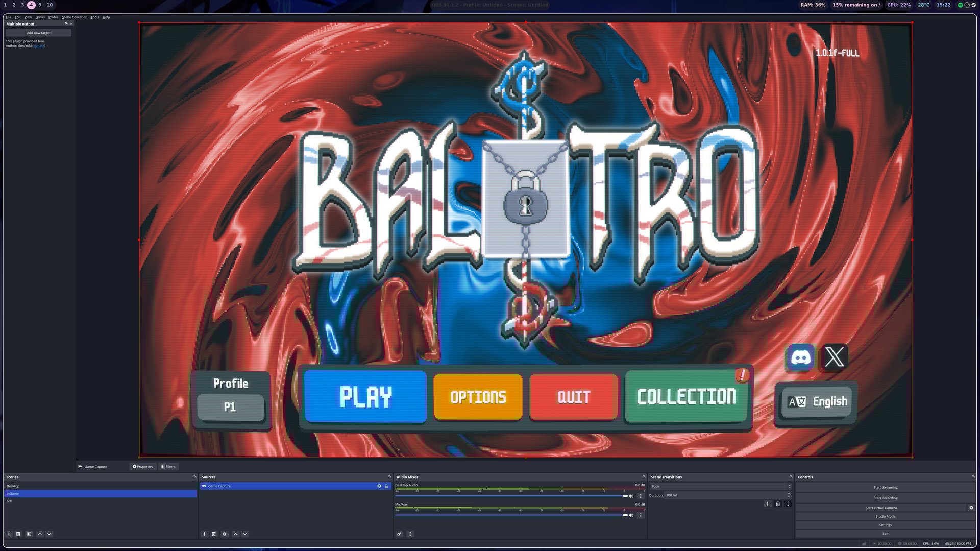The height and width of the screenshot is (551, 980).
Task: Undock the Scenes panel
Action: (x=194, y=477)
